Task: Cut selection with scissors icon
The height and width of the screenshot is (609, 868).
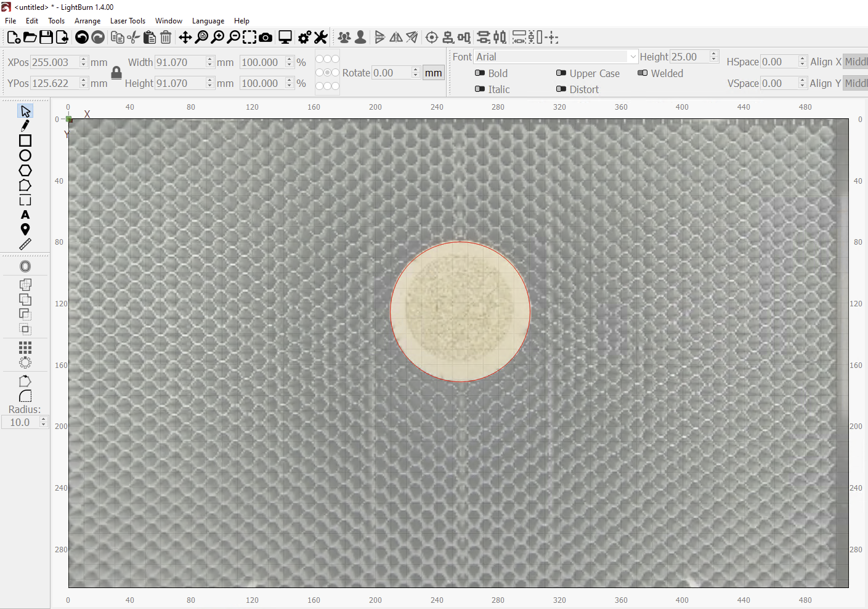Action: point(133,38)
